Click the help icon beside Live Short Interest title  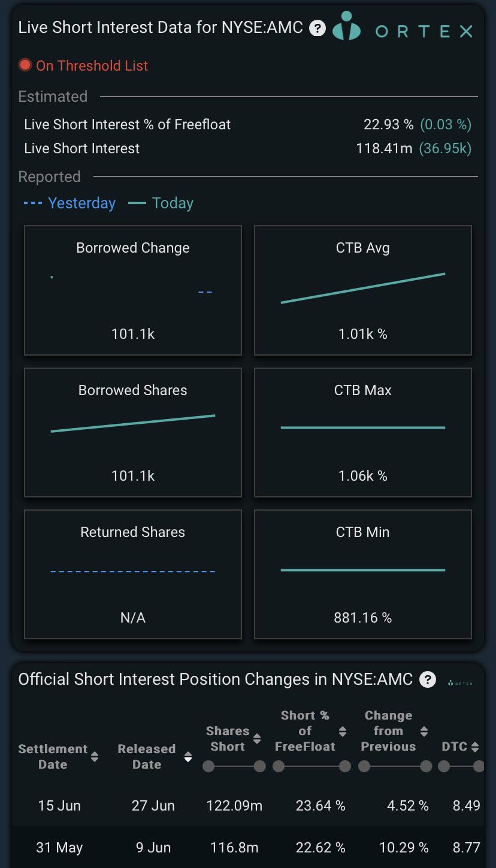317,28
